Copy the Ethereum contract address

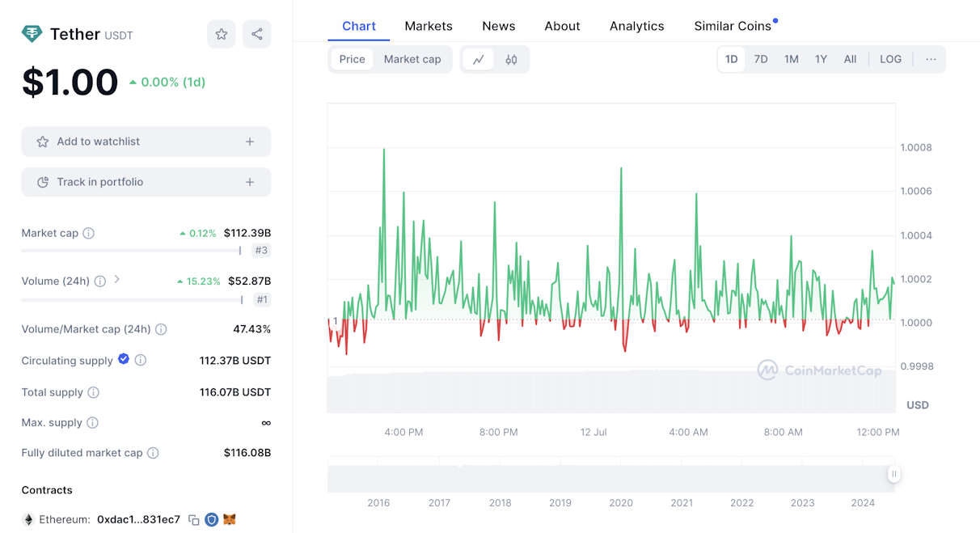[194, 520]
